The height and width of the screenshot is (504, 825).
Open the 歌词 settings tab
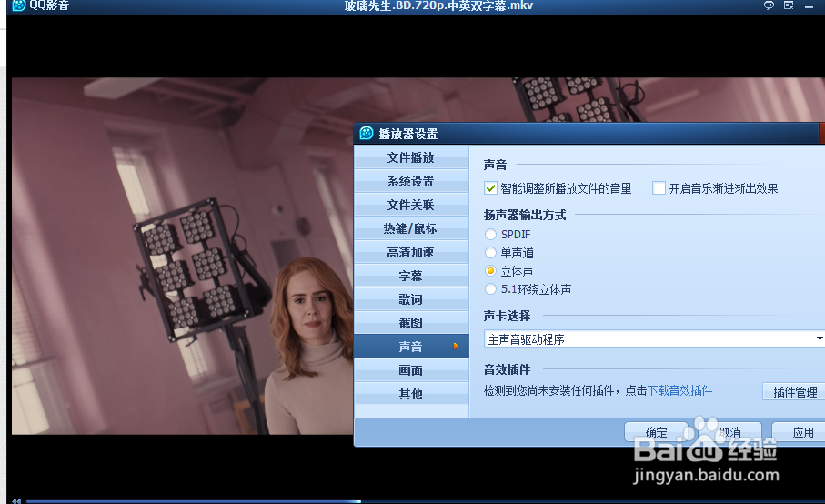coord(411,299)
